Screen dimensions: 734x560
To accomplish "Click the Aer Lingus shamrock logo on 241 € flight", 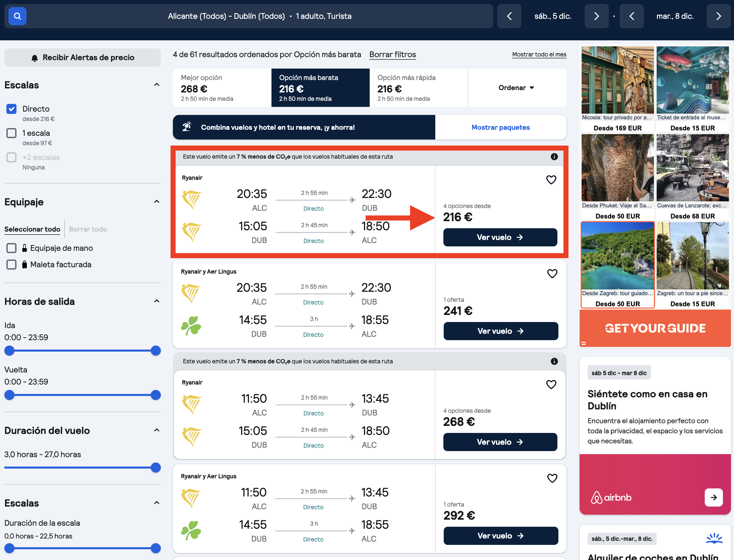I will tap(191, 326).
